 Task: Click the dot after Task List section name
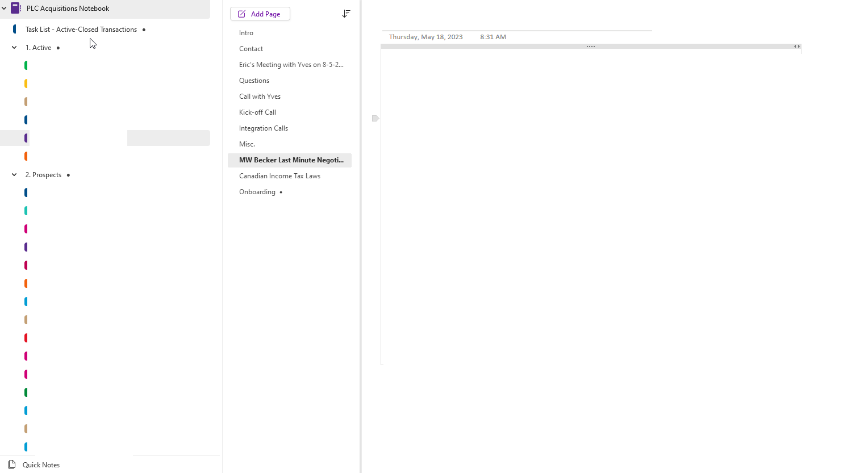point(145,29)
